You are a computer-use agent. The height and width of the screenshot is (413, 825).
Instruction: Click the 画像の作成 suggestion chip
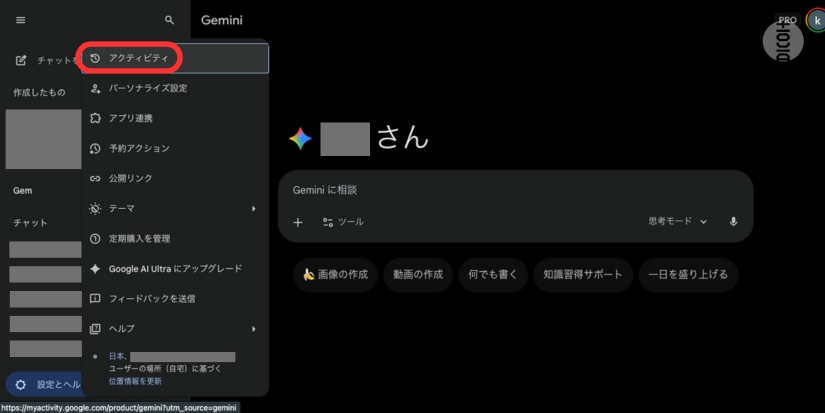click(335, 275)
